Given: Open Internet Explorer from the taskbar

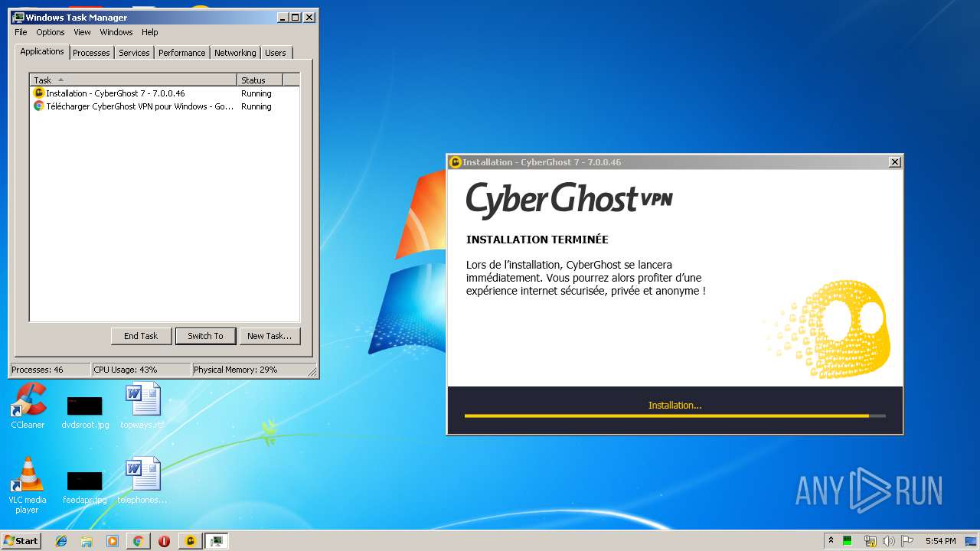Looking at the screenshot, I should (x=61, y=541).
